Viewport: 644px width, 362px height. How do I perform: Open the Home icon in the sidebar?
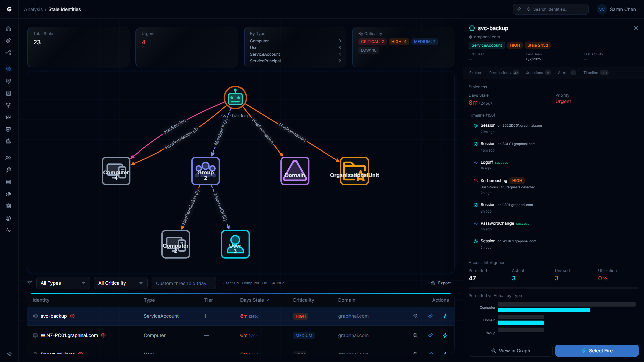(x=8, y=28)
